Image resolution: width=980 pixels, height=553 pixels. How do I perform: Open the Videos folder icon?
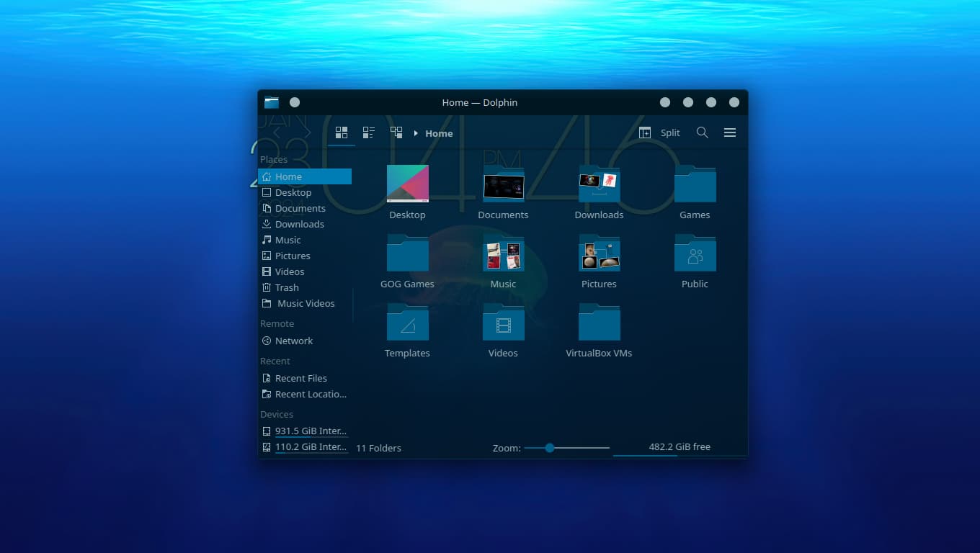(x=503, y=324)
